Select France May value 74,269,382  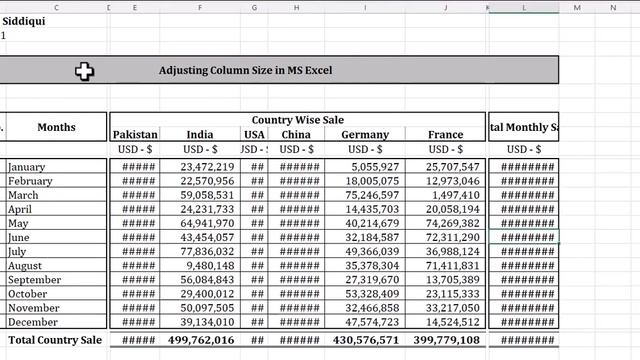[x=445, y=223]
